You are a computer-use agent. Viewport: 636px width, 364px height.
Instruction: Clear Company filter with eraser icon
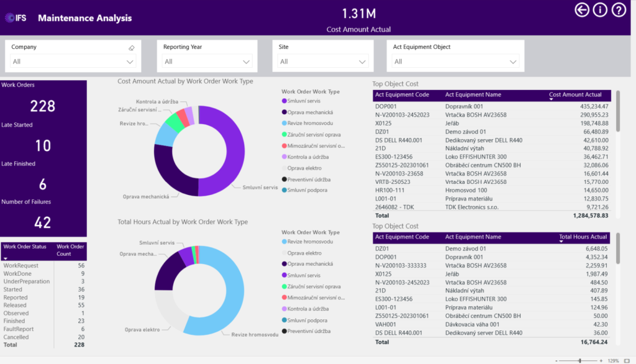pos(131,48)
